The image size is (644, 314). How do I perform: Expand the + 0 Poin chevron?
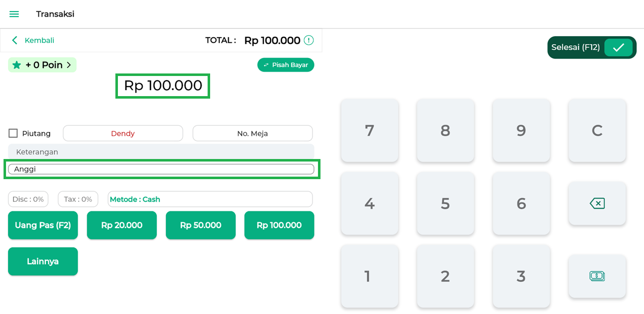tap(69, 65)
